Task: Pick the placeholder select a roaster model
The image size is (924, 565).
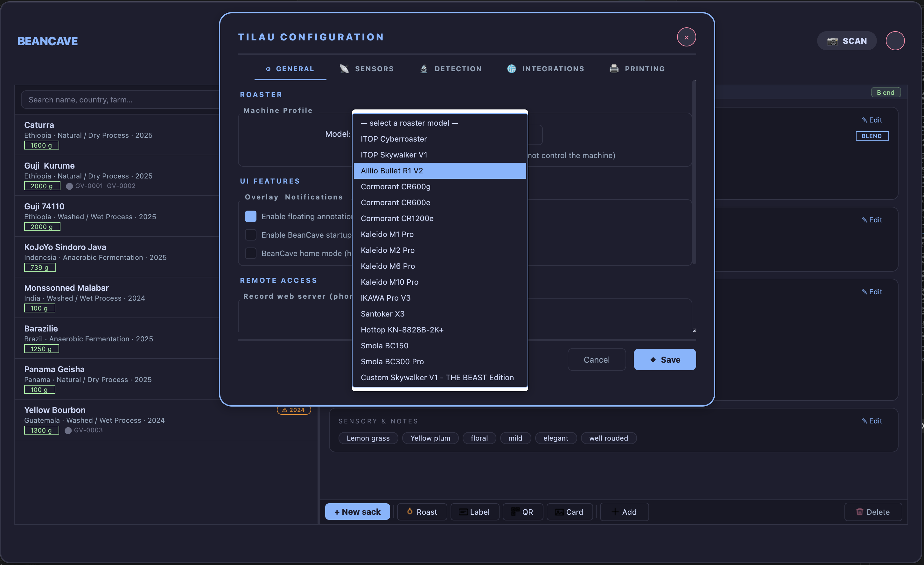Action: click(x=440, y=123)
